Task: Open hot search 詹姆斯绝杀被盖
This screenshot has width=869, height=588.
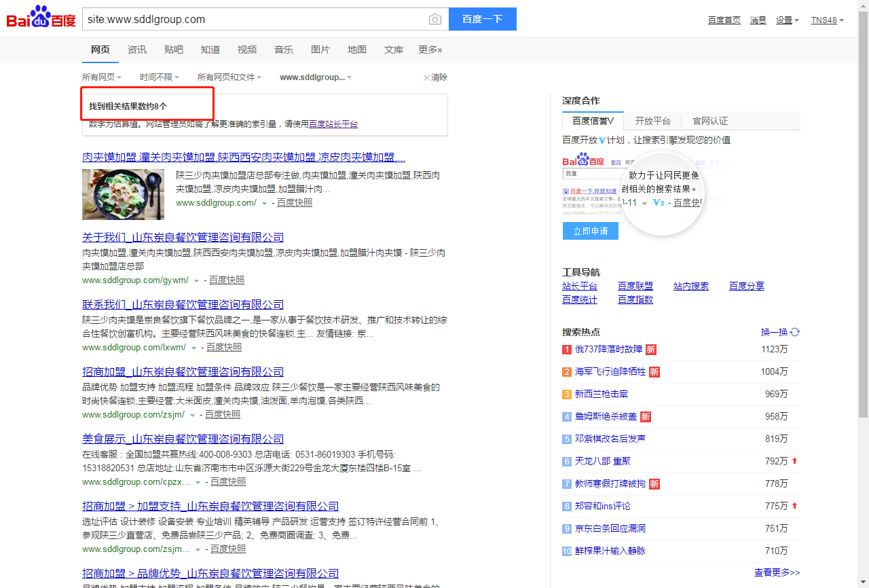Action: 606,416
